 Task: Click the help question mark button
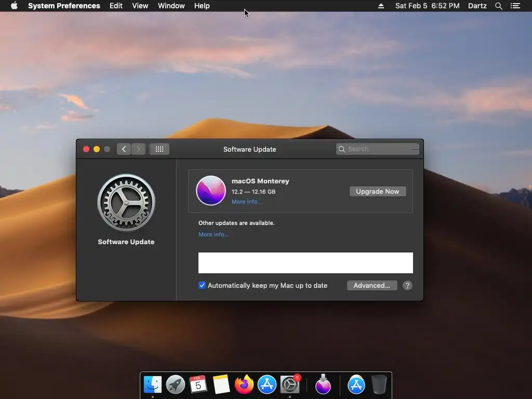(407, 285)
